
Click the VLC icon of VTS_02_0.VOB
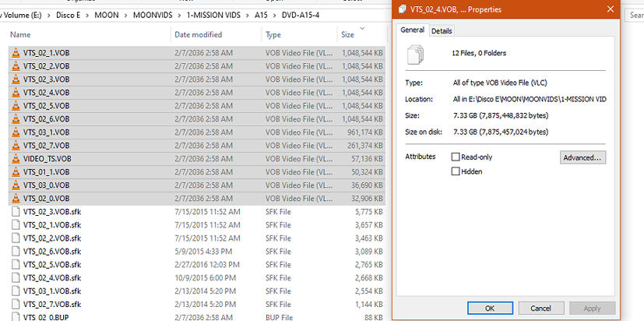coord(15,198)
